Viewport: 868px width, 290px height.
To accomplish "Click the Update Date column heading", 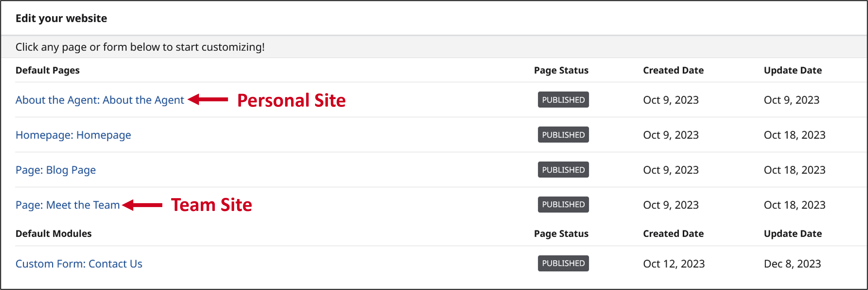I will (x=793, y=70).
